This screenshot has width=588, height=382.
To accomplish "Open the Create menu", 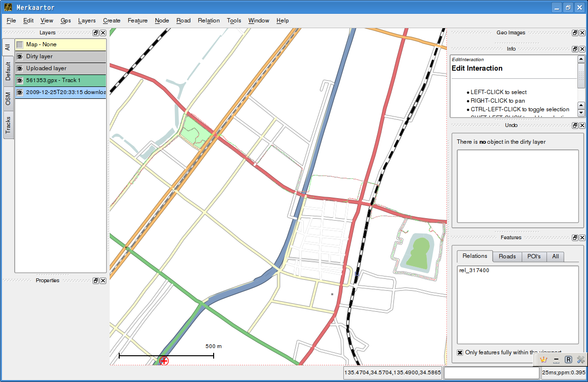I will [x=112, y=21].
